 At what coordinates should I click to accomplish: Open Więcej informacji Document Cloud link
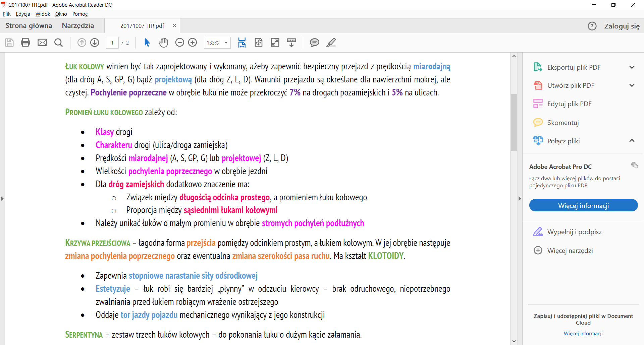[x=583, y=334]
